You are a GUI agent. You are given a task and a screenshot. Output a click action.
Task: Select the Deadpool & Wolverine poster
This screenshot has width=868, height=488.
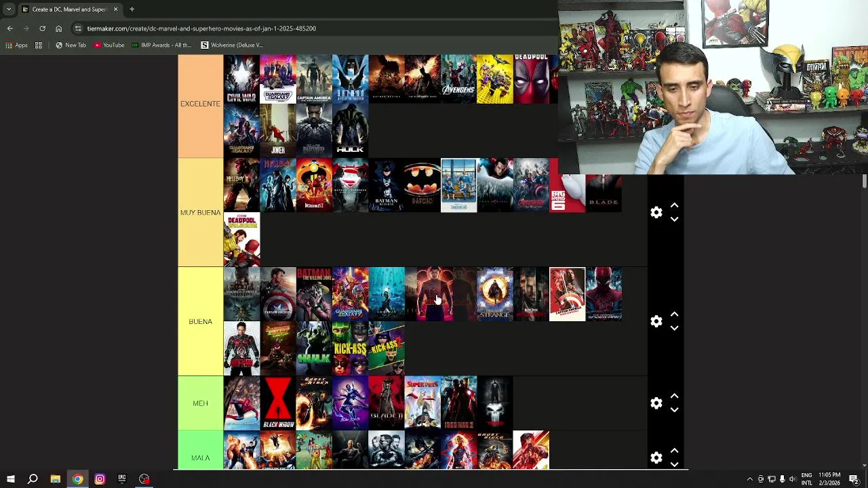coord(241,239)
